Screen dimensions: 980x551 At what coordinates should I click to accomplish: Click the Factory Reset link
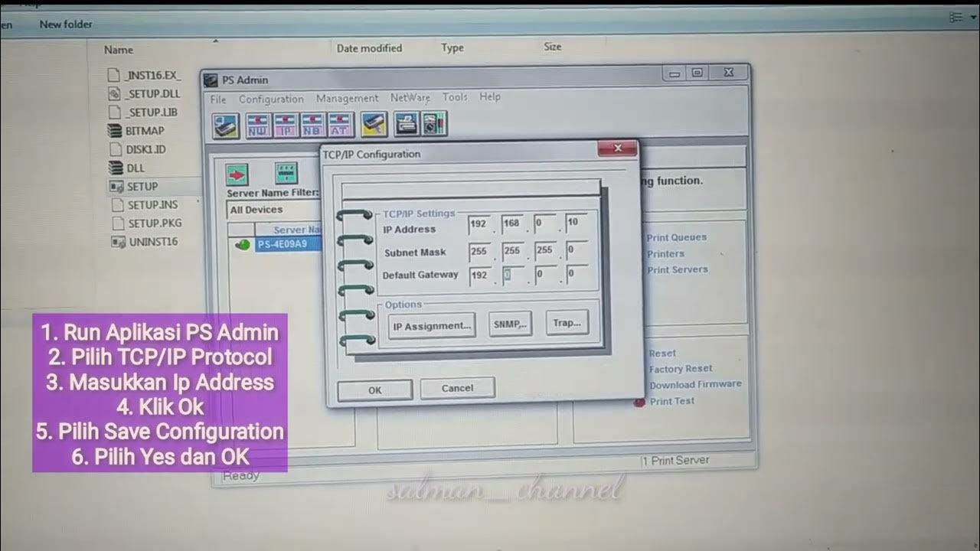click(x=681, y=369)
